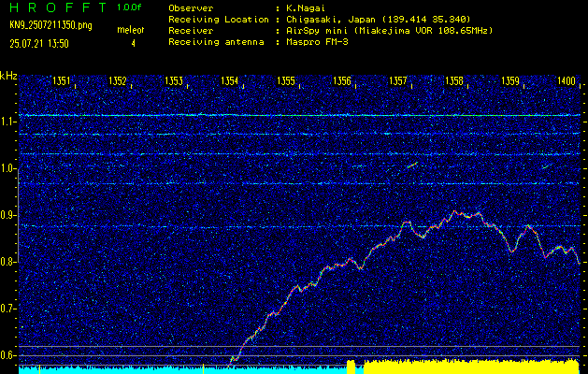The height and width of the screenshot is (374, 588).
Task: Click time marker 1359
Action: tap(510, 80)
